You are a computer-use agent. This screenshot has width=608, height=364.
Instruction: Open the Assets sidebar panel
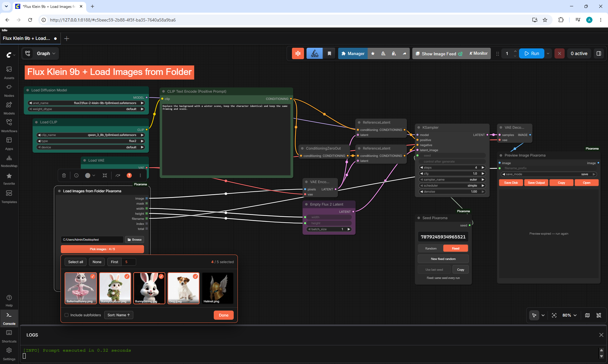(x=9, y=72)
